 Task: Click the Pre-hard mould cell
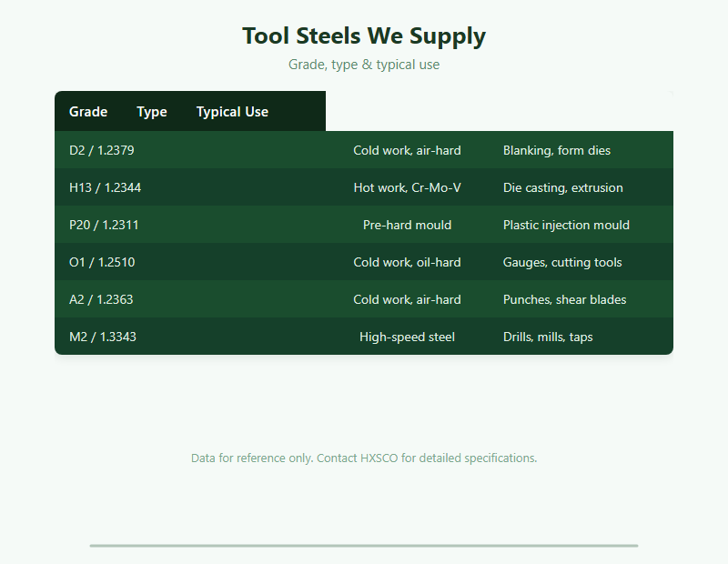coord(407,225)
